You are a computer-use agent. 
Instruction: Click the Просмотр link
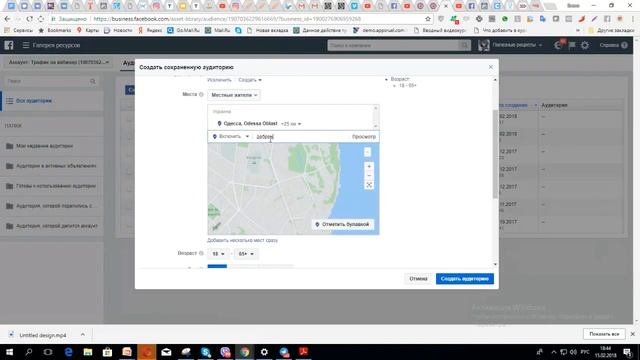364,137
